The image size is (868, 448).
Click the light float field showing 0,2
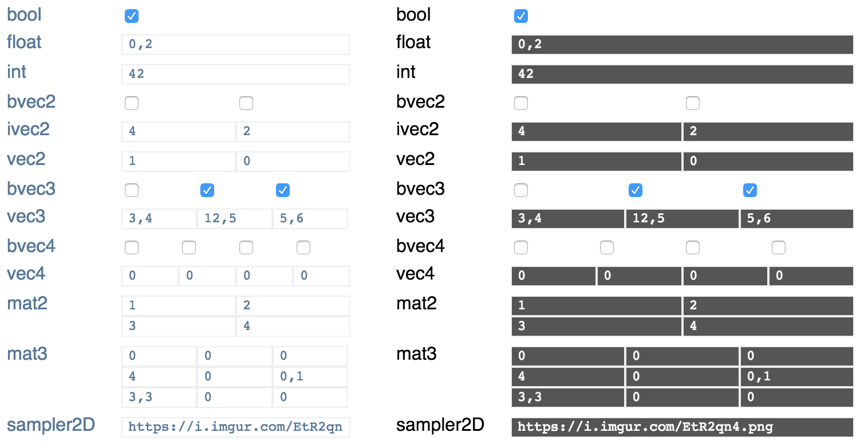coord(235,45)
